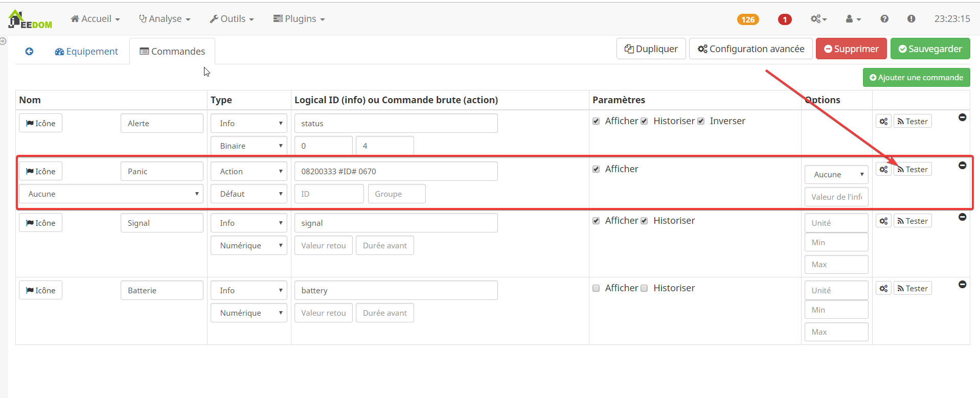Enable Afficher for the Batterie command

(596, 288)
